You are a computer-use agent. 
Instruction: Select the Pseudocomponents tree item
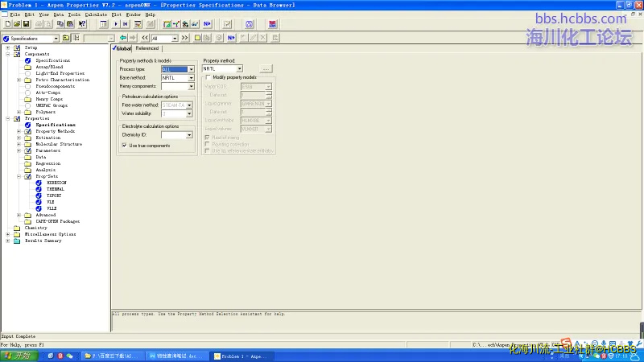[55, 86]
